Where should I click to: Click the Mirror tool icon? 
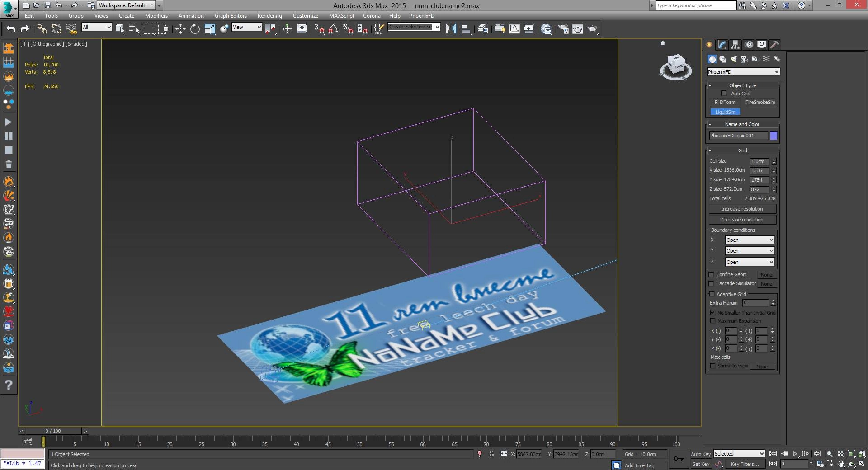[451, 29]
